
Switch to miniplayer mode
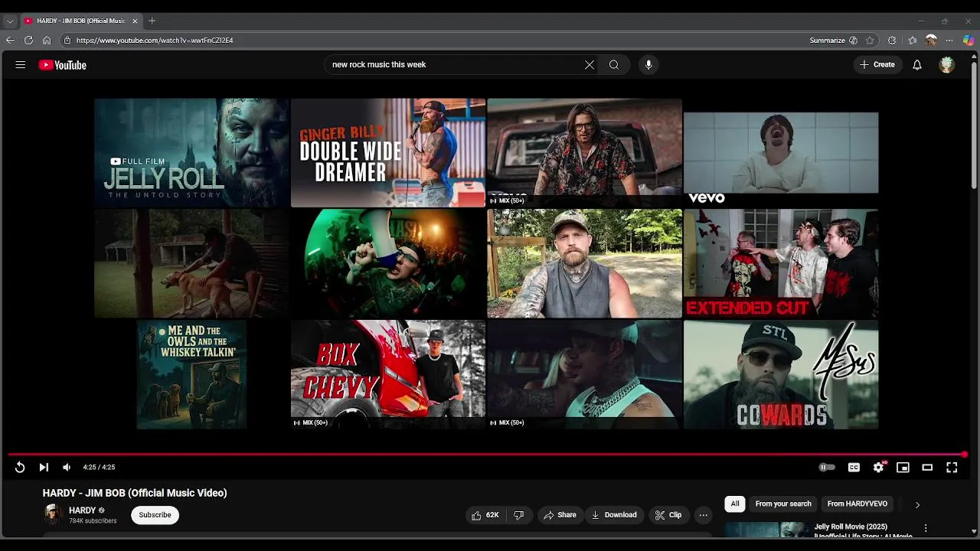click(903, 467)
